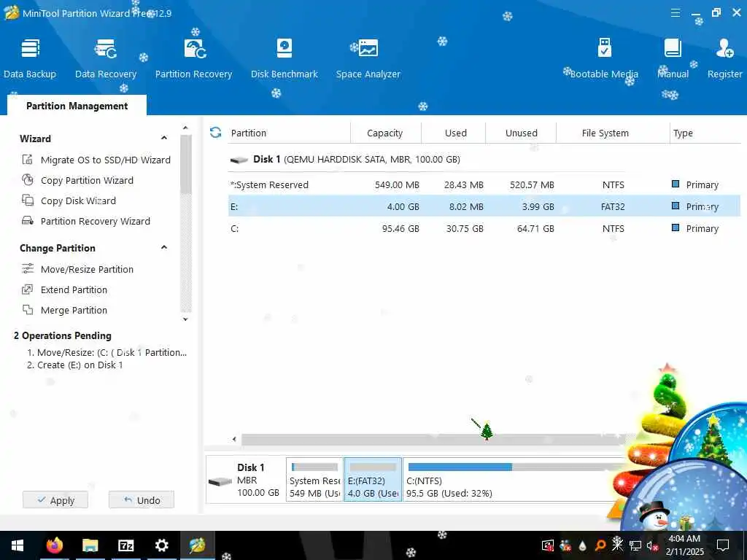Click the sidebar scroll-down arrow

click(185, 319)
